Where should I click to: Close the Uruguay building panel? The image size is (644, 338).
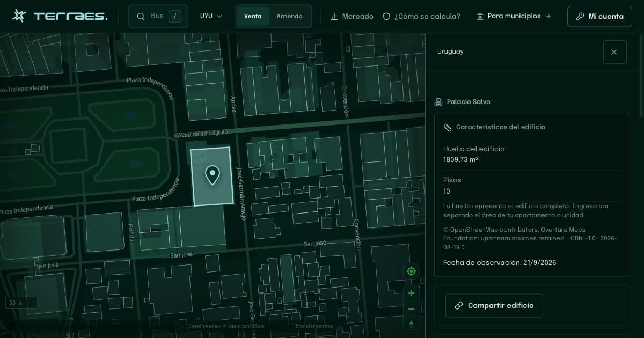[614, 52]
